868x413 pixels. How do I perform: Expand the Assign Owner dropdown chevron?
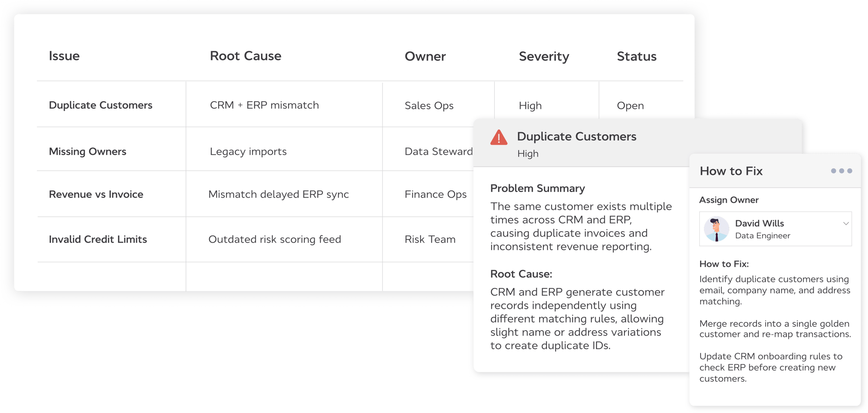[x=845, y=224]
